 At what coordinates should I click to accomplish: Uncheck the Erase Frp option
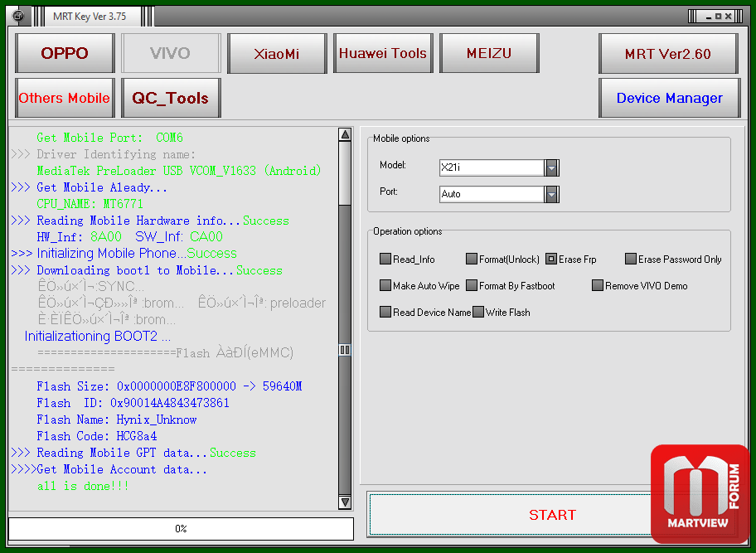tap(551, 260)
